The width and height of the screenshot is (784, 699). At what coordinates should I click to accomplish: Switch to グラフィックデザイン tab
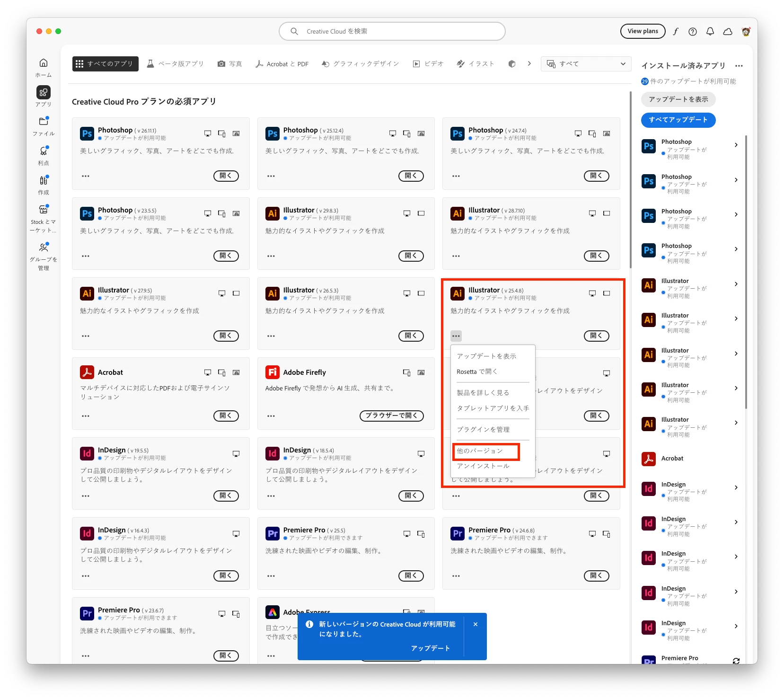360,64
